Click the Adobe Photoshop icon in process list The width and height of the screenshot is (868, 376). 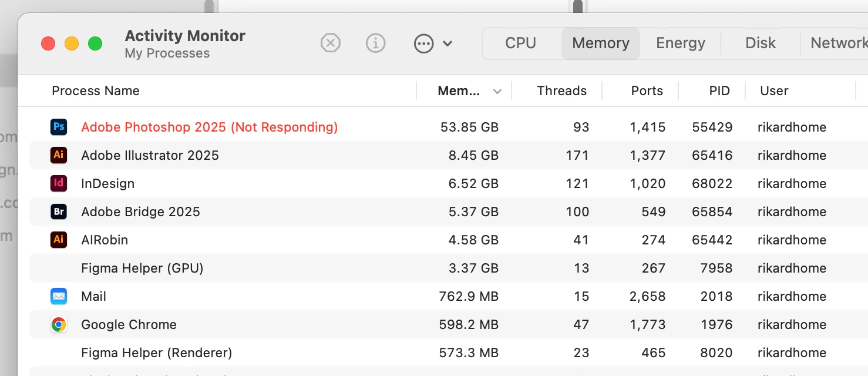(x=59, y=127)
